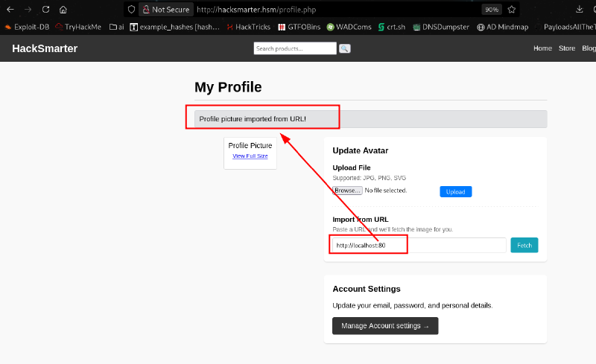Open the tracking protection shield icon
The width and height of the screenshot is (596, 364).
(x=131, y=10)
